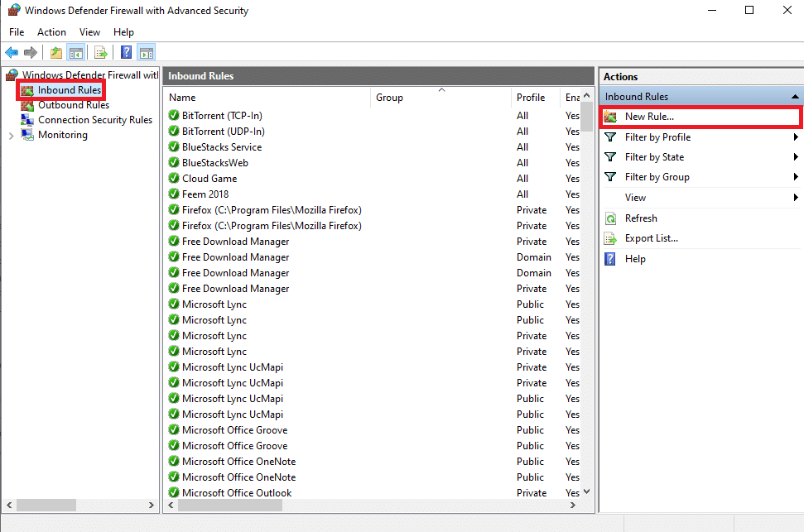The image size is (804, 532).
Task: Select Connection Security Rules node
Action: [x=95, y=120]
